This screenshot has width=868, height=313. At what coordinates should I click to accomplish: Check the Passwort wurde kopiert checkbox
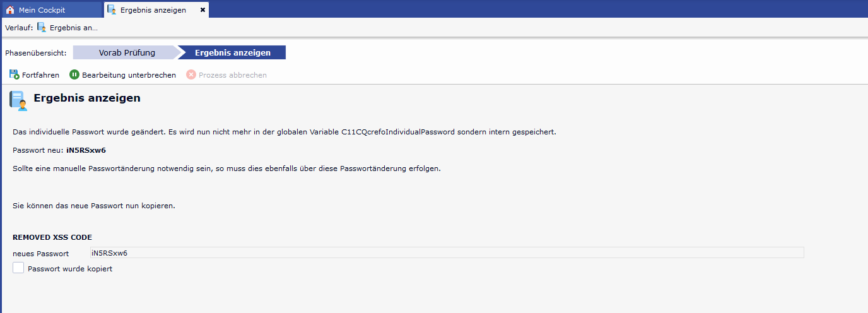click(x=19, y=268)
